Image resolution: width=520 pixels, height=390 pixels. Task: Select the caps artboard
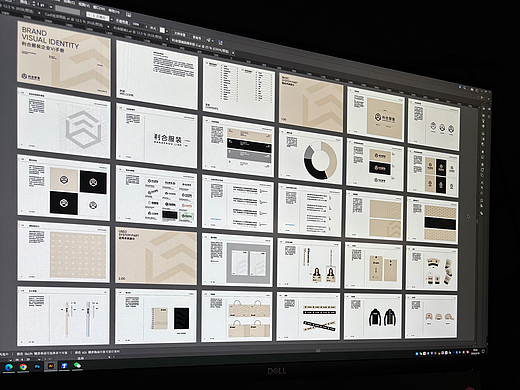(x=431, y=316)
